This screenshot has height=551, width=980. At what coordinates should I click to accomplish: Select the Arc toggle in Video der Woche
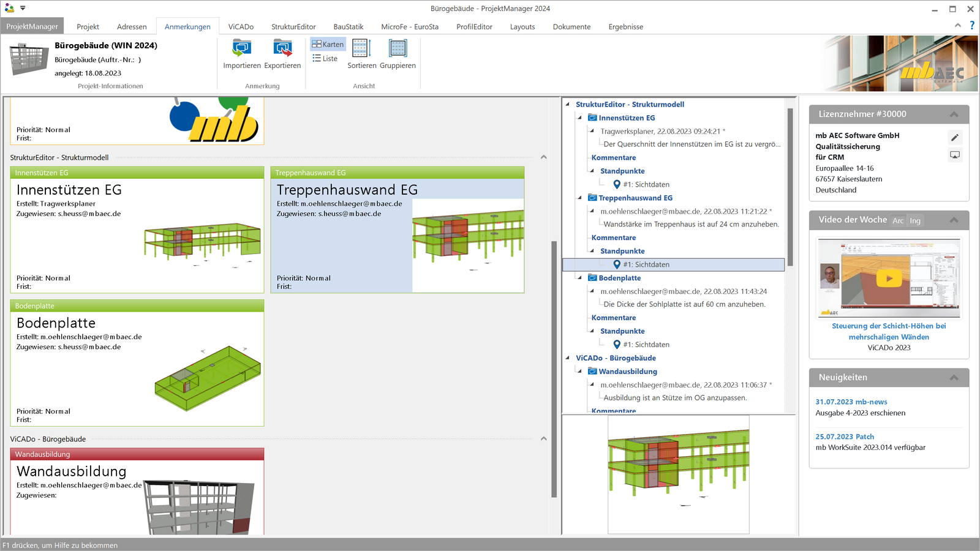tap(898, 220)
